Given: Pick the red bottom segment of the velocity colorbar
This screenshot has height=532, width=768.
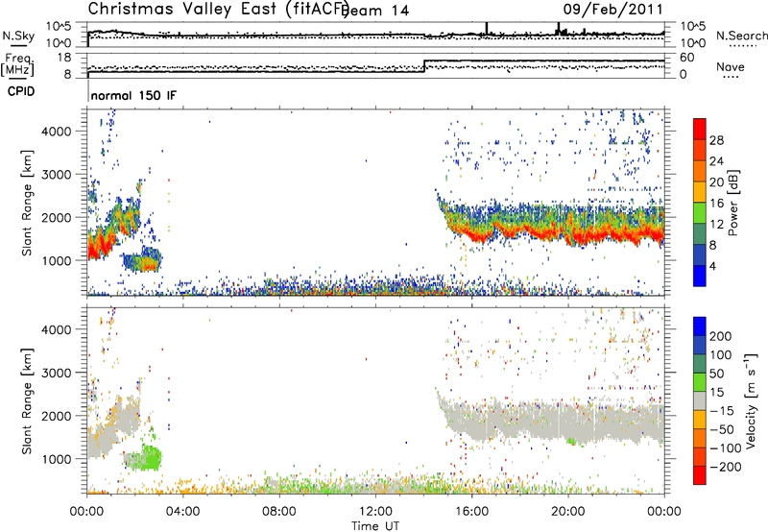Looking at the screenshot, I should (x=700, y=475).
